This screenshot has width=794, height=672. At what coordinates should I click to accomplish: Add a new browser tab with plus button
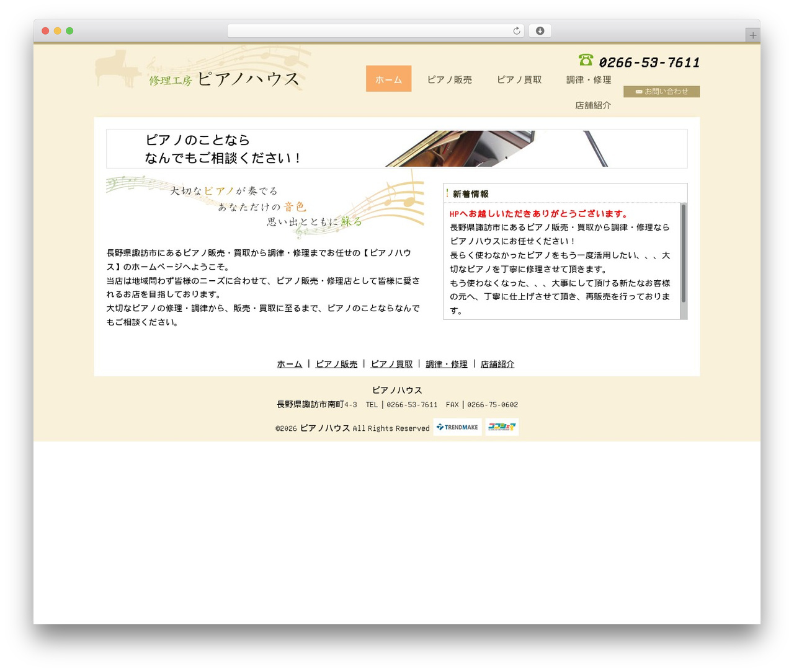point(752,35)
